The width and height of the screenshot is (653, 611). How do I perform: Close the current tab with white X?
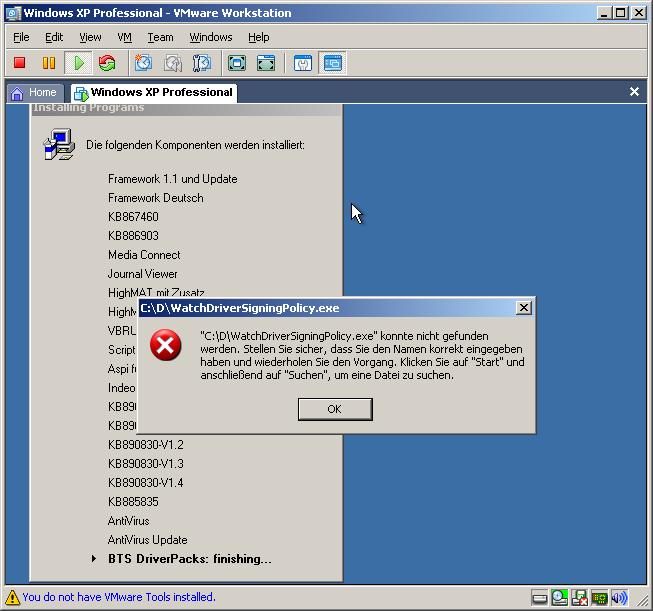click(x=634, y=92)
